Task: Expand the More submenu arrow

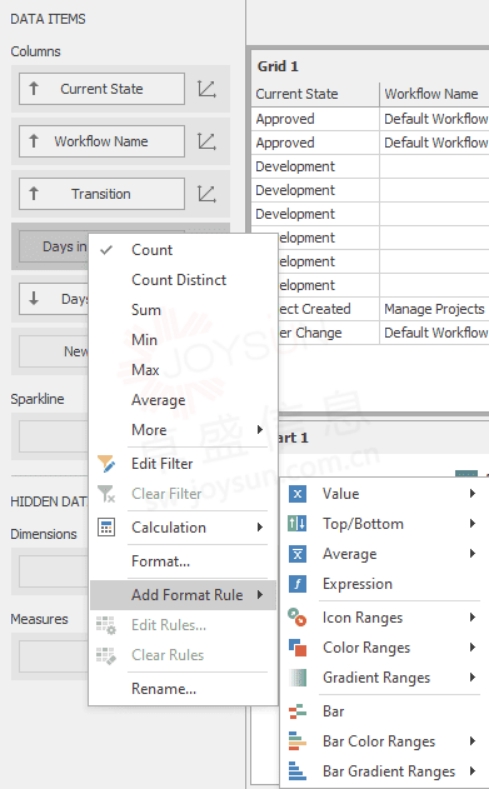Action: (x=260, y=430)
